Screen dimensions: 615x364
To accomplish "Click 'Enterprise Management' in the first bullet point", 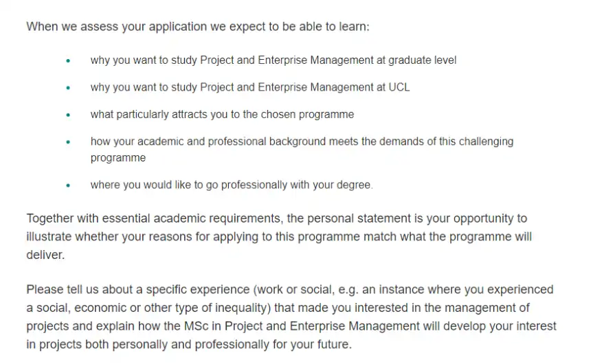I will [x=315, y=60].
